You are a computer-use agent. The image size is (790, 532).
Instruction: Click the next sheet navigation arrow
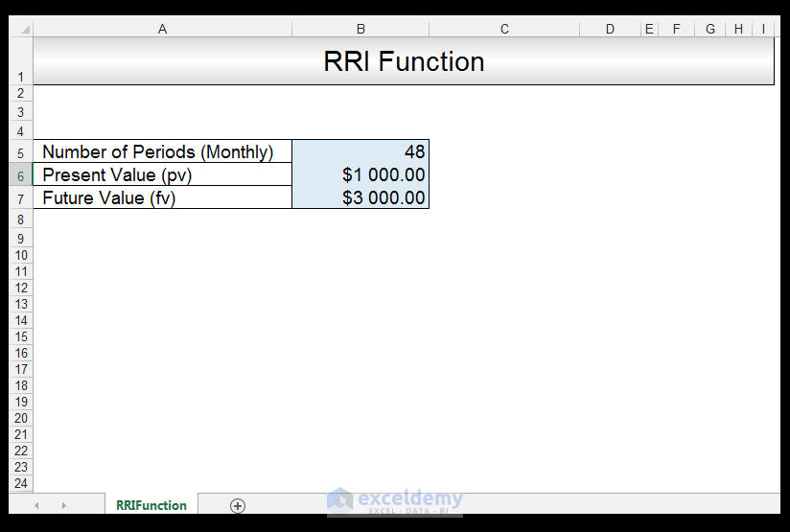point(63,505)
